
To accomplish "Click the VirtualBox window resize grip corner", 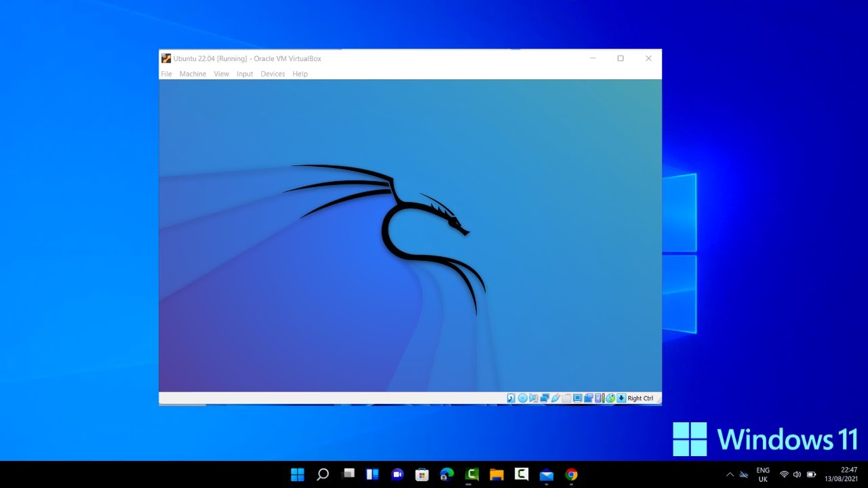I will (x=658, y=401).
